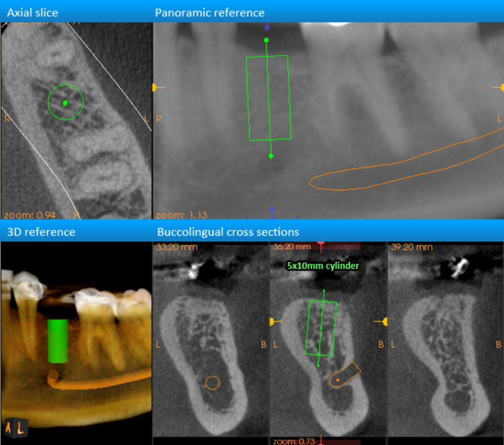Select the green cylinder implant in 3D reference
This screenshot has width=504, height=445.
click(x=58, y=341)
